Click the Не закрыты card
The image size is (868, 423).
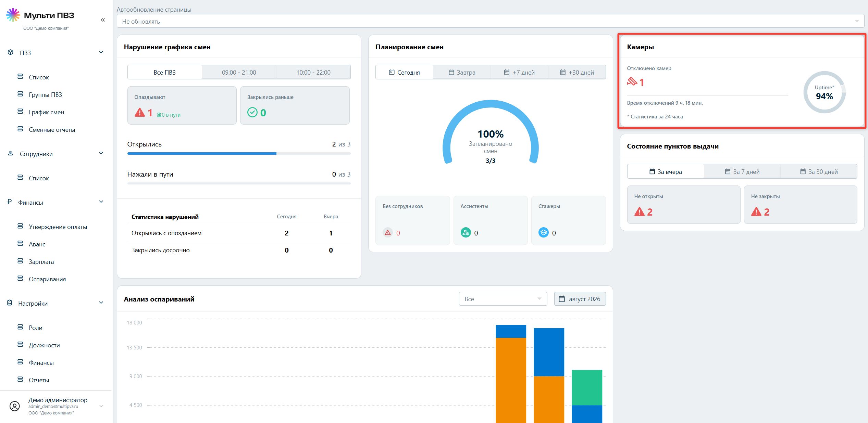[801, 205]
